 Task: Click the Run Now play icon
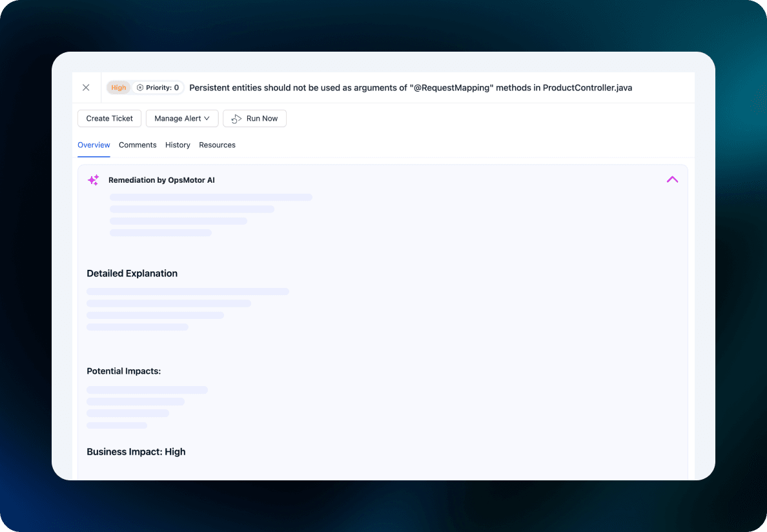coord(237,119)
